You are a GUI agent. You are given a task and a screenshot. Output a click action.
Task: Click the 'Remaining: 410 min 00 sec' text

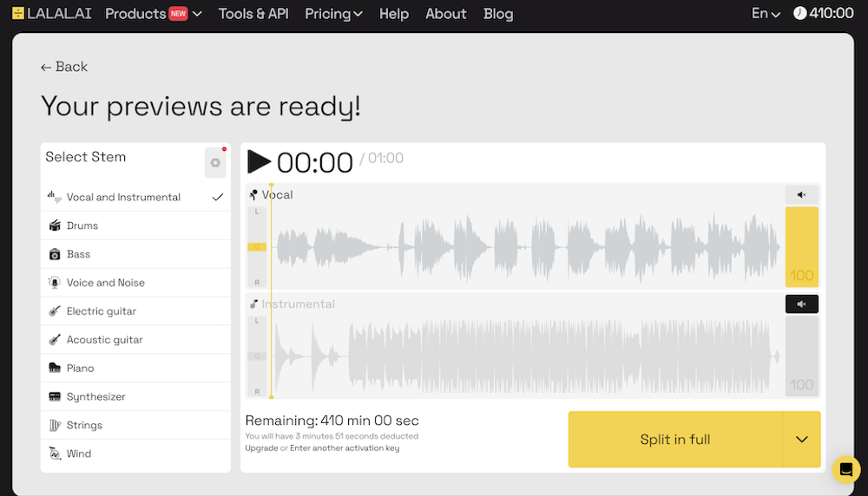point(332,421)
